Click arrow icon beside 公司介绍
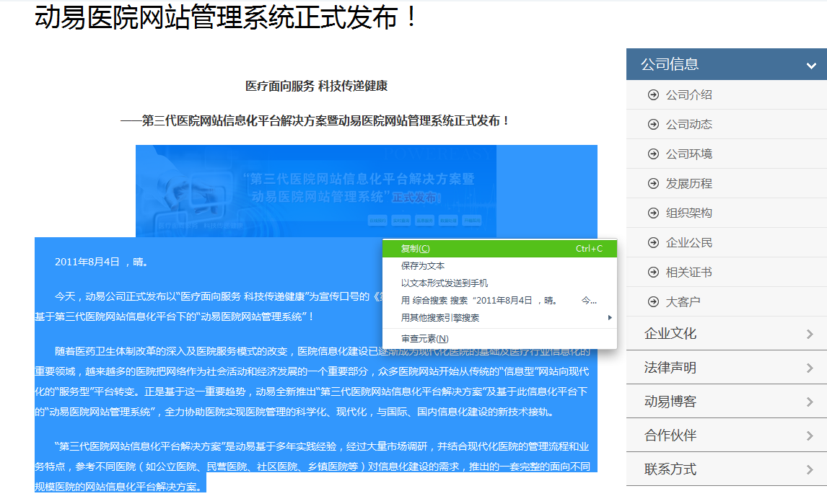The width and height of the screenshot is (827, 504). [654, 94]
